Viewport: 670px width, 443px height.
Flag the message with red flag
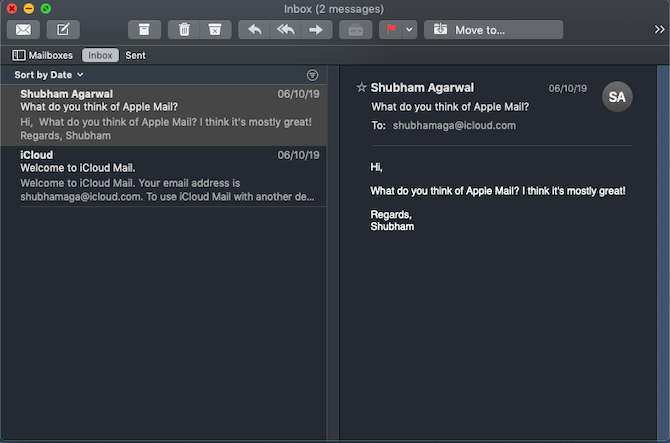pos(391,29)
